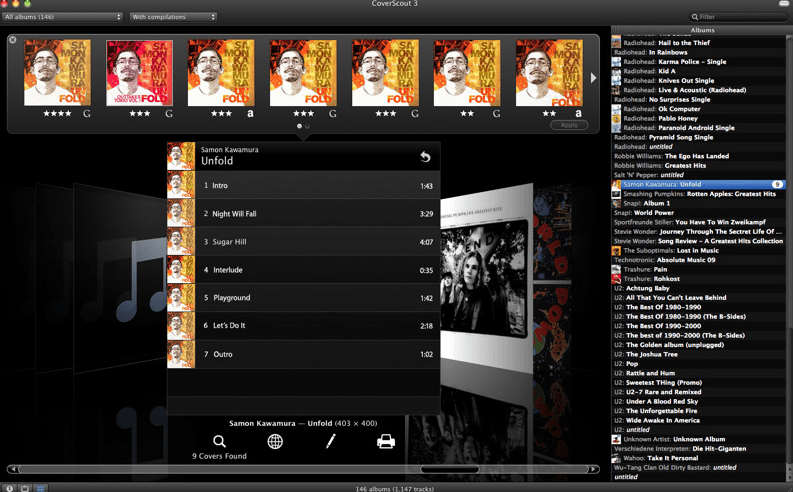Viewport: 793px width, 492px height.
Task: Click the Albums column header
Action: [702, 30]
